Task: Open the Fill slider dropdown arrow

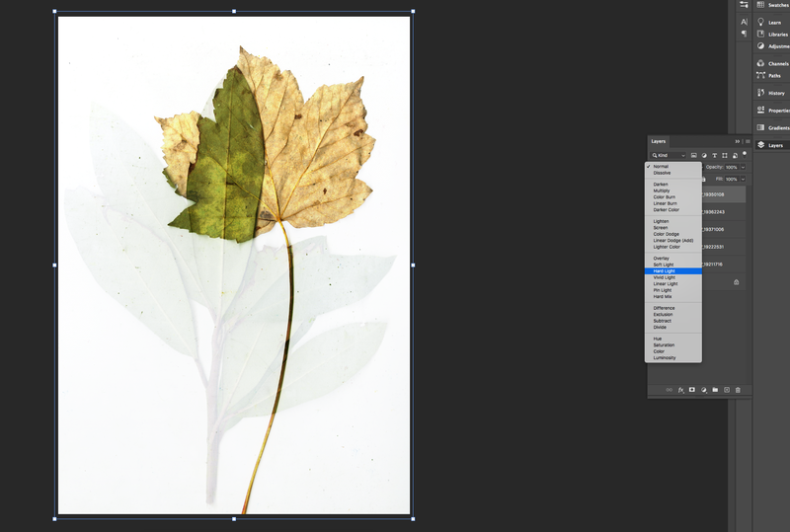Action: point(743,180)
